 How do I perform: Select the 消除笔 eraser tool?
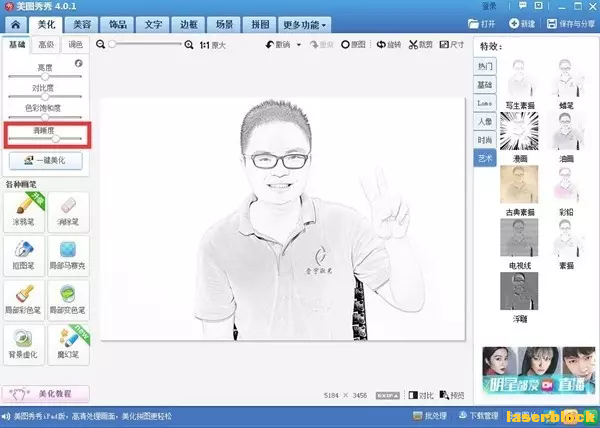pos(68,212)
